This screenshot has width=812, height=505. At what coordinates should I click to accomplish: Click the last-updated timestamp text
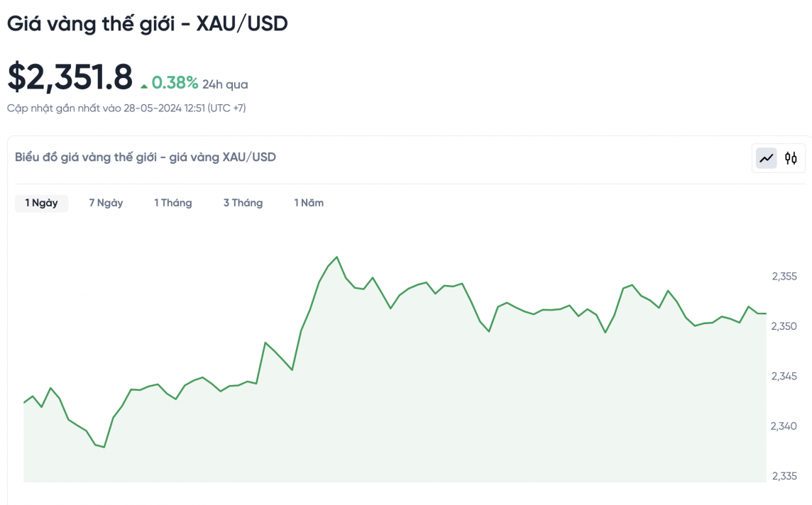pos(126,108)
